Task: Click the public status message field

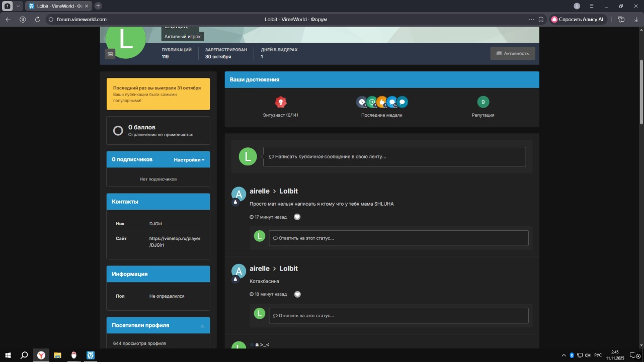Action: pos(394,157)
